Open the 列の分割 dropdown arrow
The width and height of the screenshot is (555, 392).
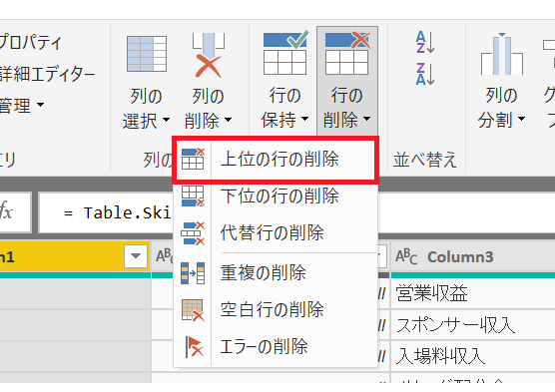pyautogui.click(x=521, y=119)
